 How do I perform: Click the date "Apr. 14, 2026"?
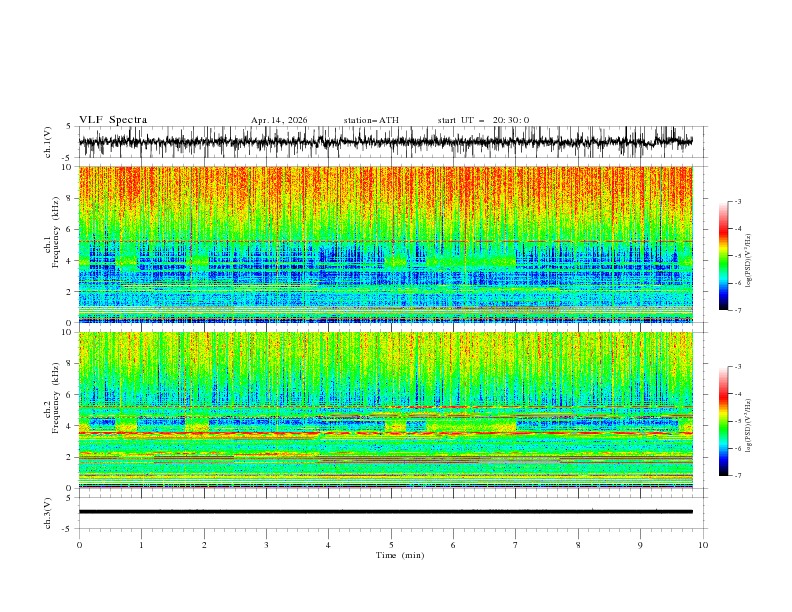[x=279, y=120]
